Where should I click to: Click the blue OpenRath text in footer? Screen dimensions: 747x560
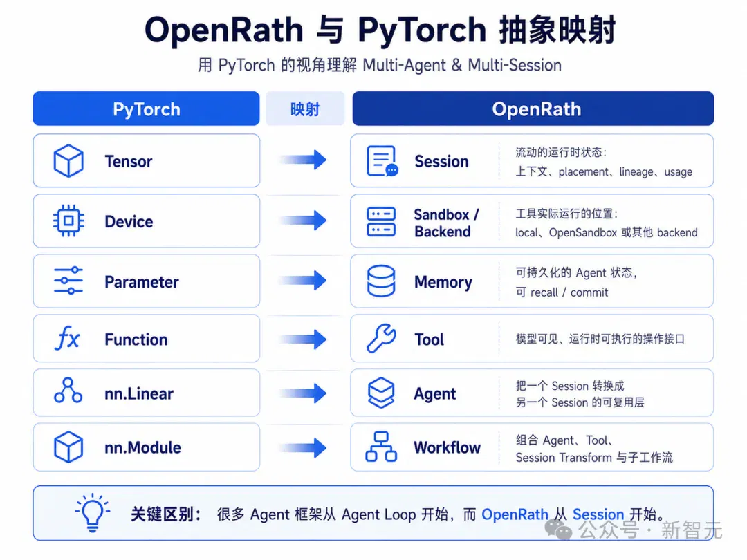coord(515,514)
